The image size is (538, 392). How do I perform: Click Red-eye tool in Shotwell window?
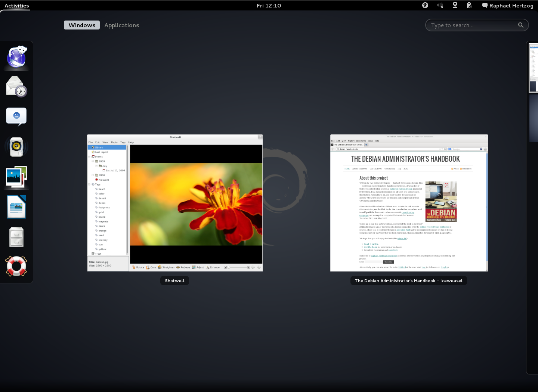click(183, 267)
